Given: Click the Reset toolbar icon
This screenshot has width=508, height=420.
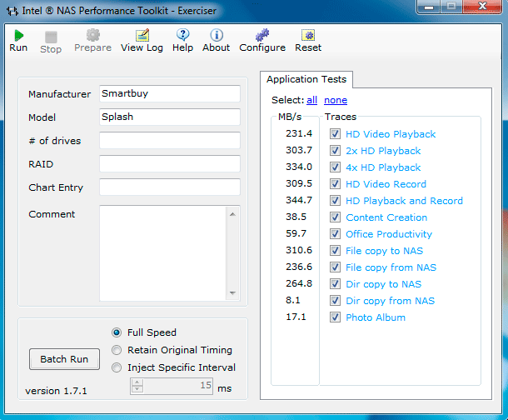Looking at the screenshot, I should coord(307,36).
